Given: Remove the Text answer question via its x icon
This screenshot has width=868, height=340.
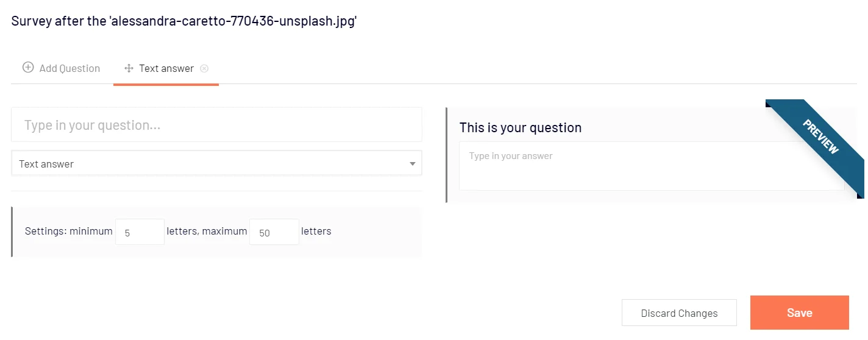Looking at the screenshot, I should click(204, 68).
